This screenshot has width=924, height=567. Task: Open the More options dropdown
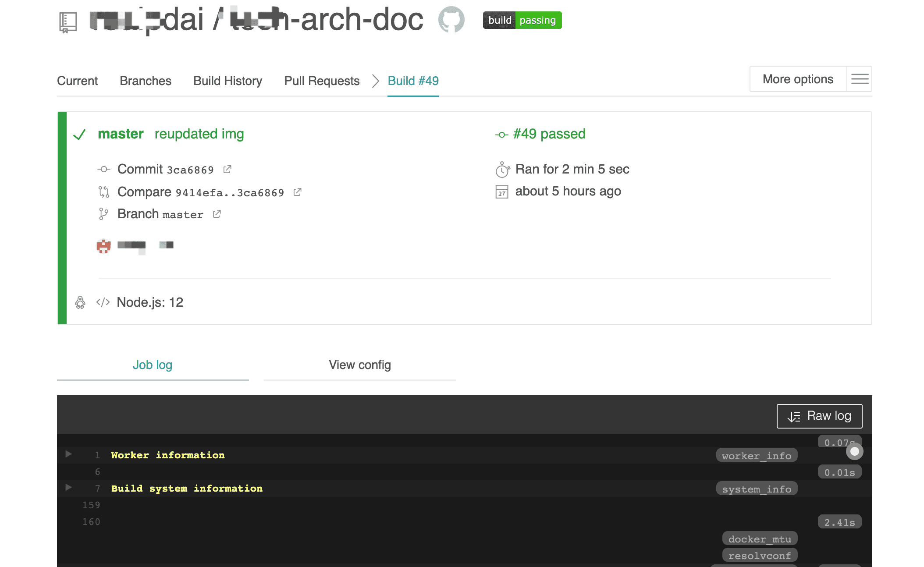(798, 79)
